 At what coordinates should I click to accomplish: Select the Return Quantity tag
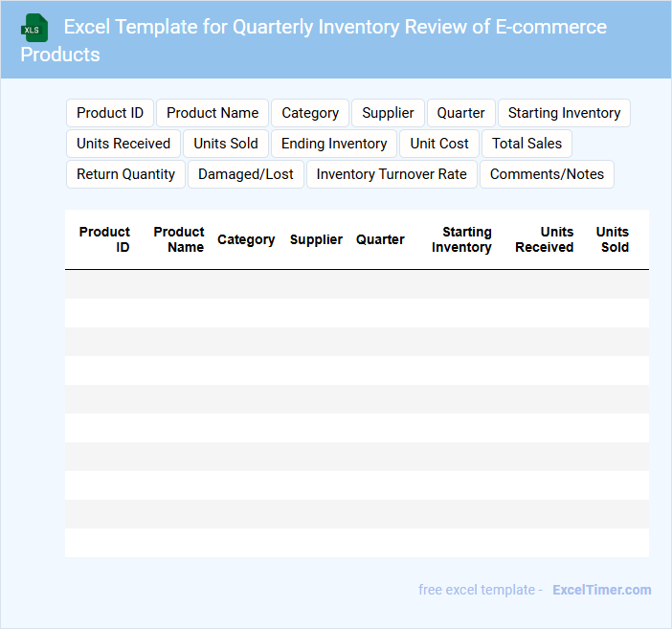(x=125, y=174)
